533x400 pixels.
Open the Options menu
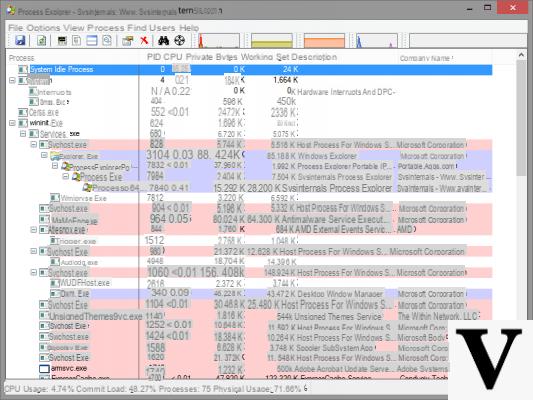[43, 28]
